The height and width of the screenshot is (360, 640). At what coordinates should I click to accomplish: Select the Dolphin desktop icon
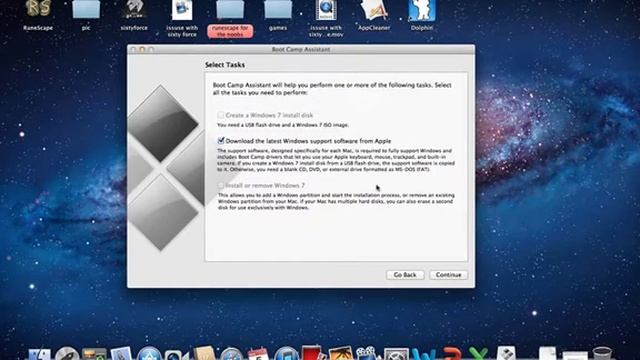pos(422,10)
